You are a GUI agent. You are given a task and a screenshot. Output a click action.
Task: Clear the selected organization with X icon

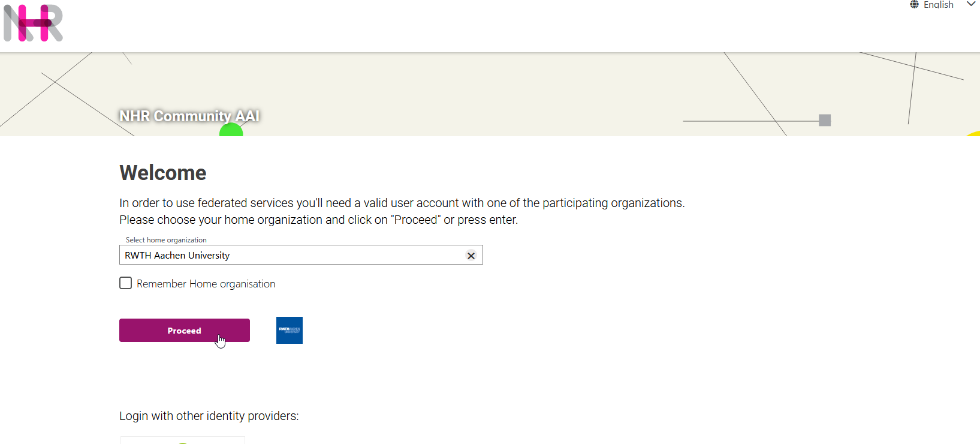471,256
